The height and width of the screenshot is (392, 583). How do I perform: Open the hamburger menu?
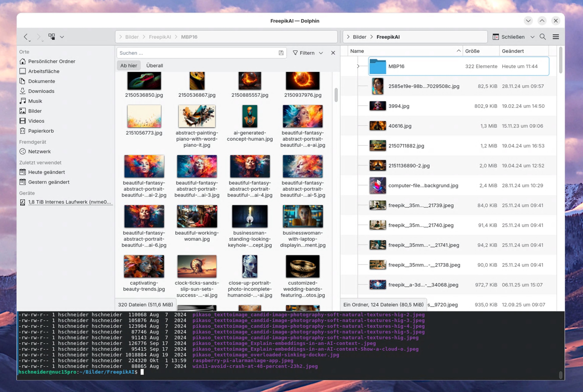pos(555,37)
